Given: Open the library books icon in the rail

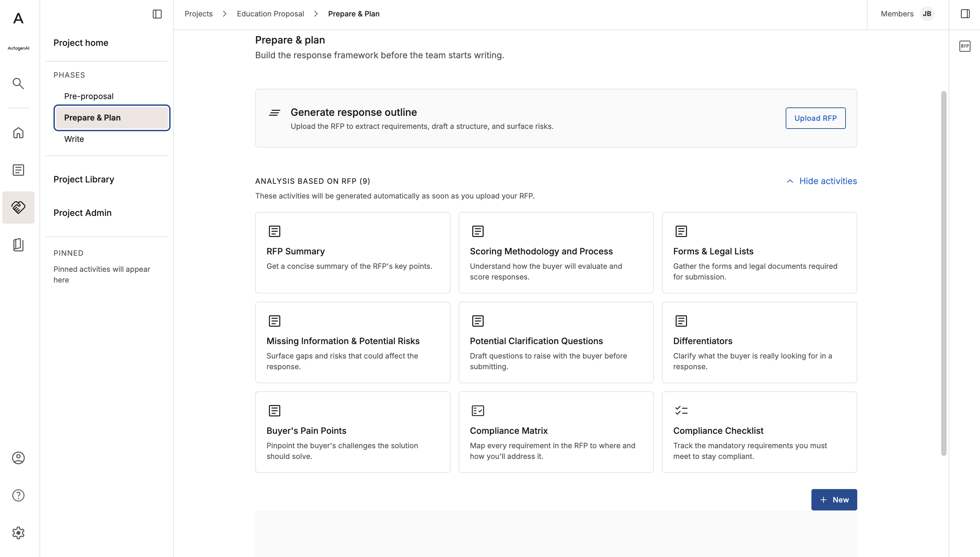Looking at the screenshot, I should [18, 245].
